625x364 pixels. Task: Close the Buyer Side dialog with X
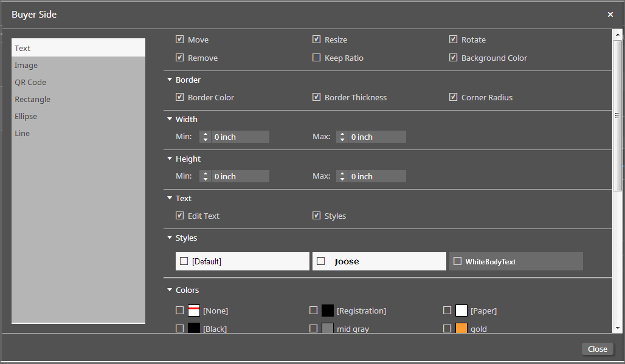(610, 15)
